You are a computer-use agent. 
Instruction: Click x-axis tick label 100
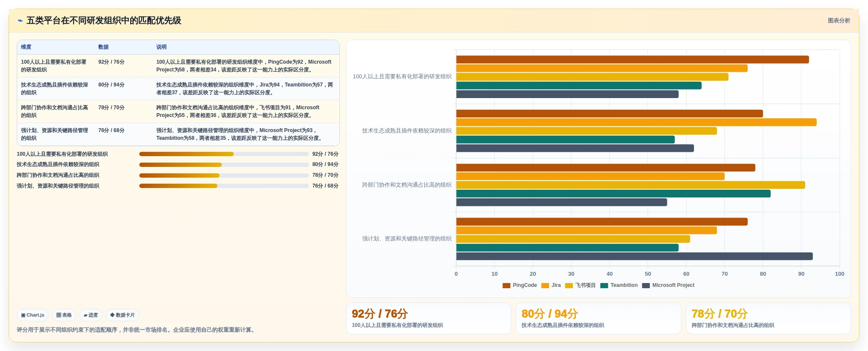coord(840,274)
